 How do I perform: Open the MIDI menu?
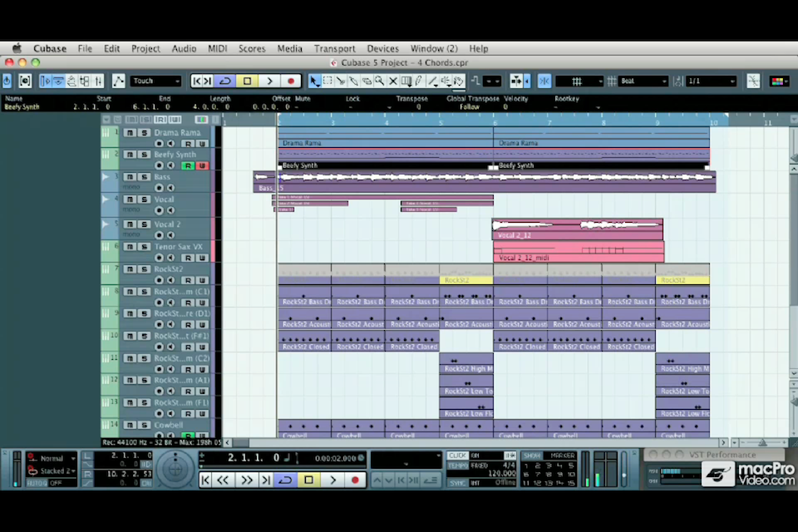click(217, 48)
